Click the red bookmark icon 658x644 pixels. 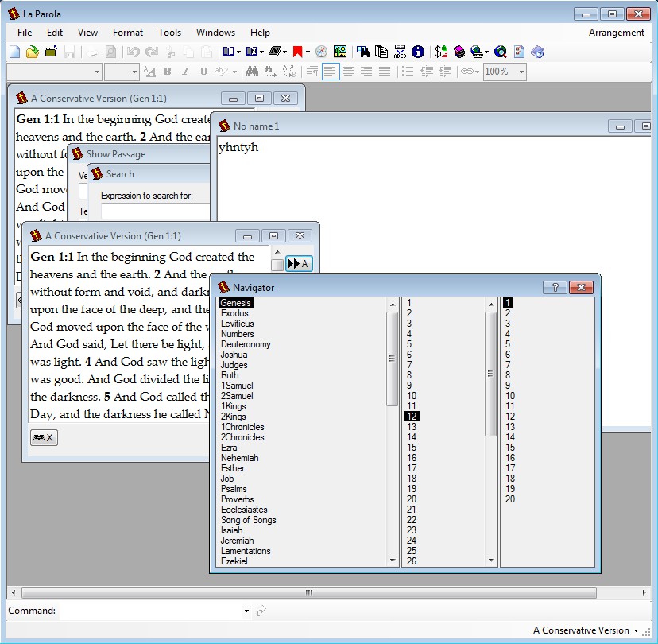[x=297, y=52]
